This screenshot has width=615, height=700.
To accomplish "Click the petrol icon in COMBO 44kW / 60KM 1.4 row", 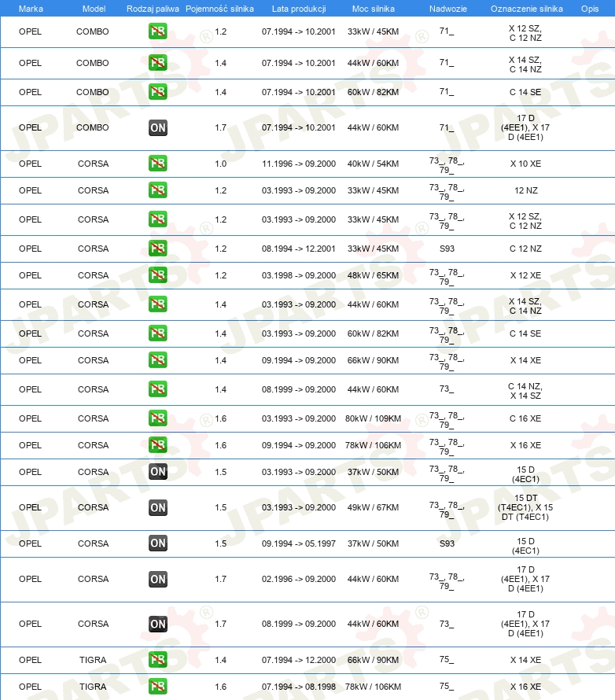I will coord(157,62).
